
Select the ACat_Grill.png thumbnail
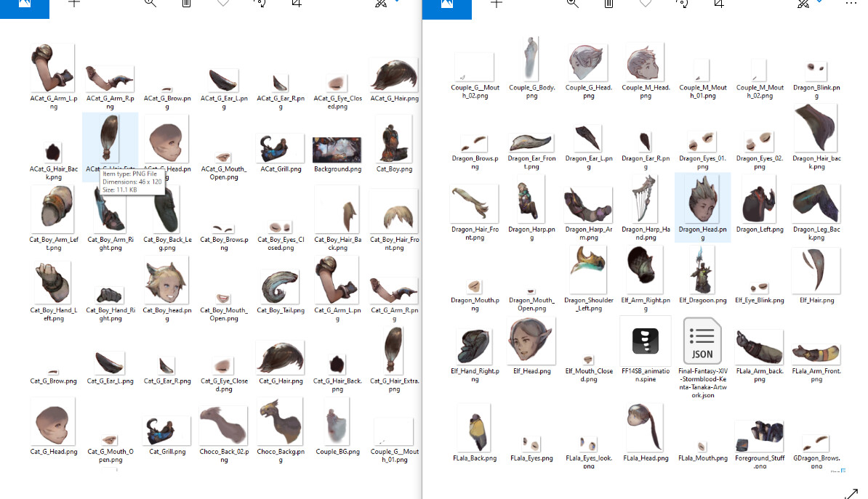pyautogui.click(x=281, y=149)
